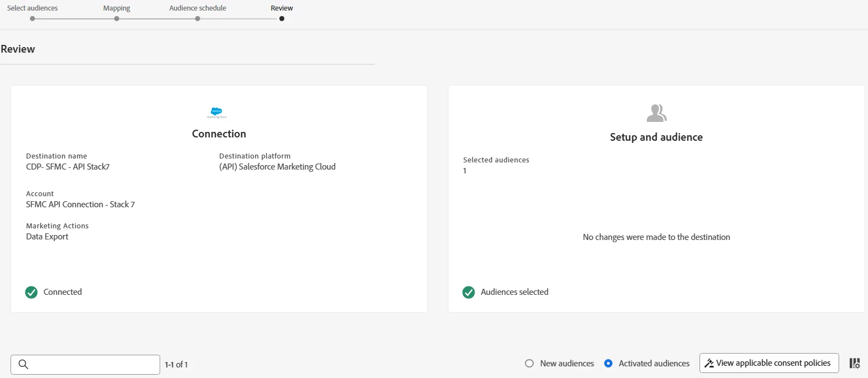
Task: Click the Connection card heading
Action: pyautogui.click(x=219, y=134)
